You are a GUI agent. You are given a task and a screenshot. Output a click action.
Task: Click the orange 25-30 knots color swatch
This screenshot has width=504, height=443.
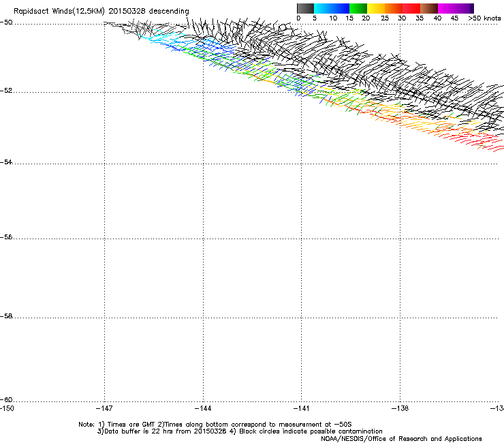pos(394,8)
